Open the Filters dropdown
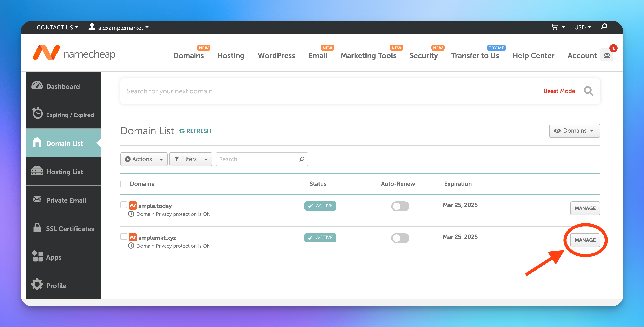The height and width of the screenshot is (327, 644). click(190, 159)
